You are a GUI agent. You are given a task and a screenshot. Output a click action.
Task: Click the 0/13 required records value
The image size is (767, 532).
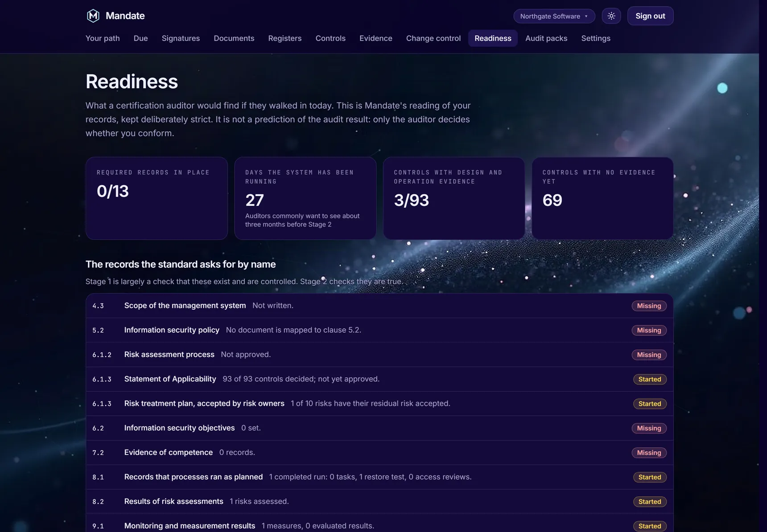pos(113,191)
